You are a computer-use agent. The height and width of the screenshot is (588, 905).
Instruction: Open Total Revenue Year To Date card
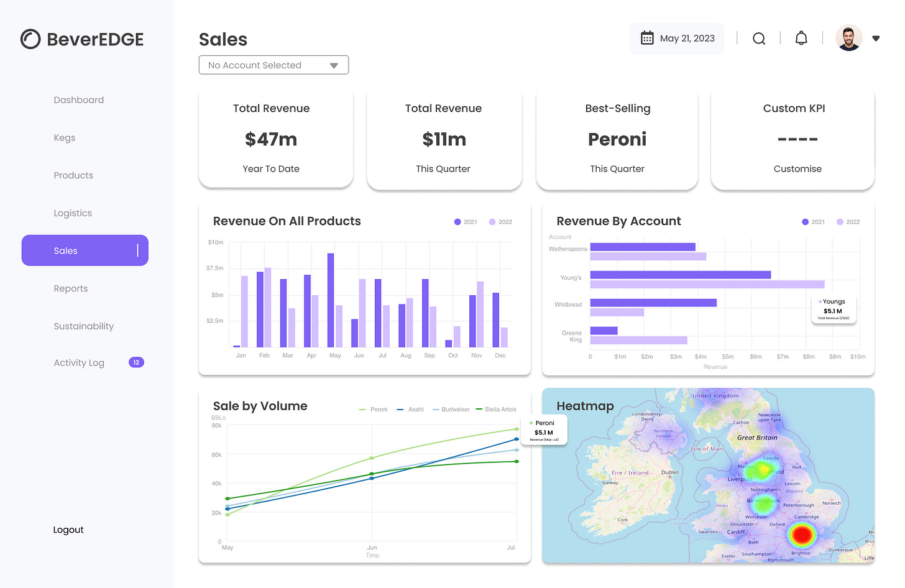click(x=276, y=138)
